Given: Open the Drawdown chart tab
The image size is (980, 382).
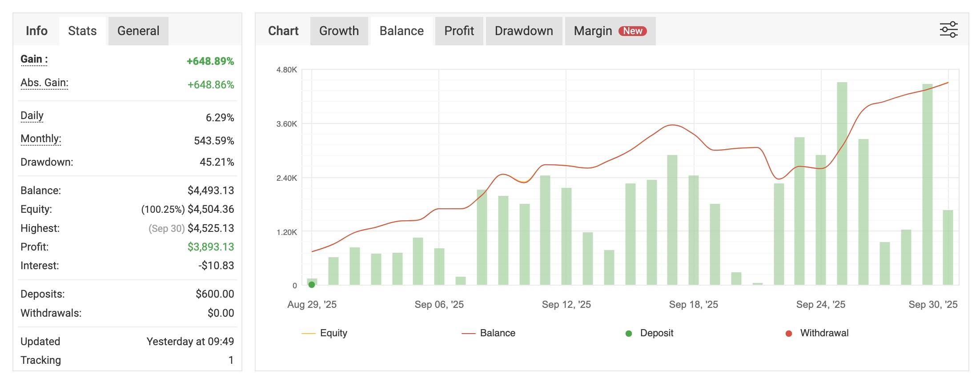Looking at the screenshot, I should (524, 31).
